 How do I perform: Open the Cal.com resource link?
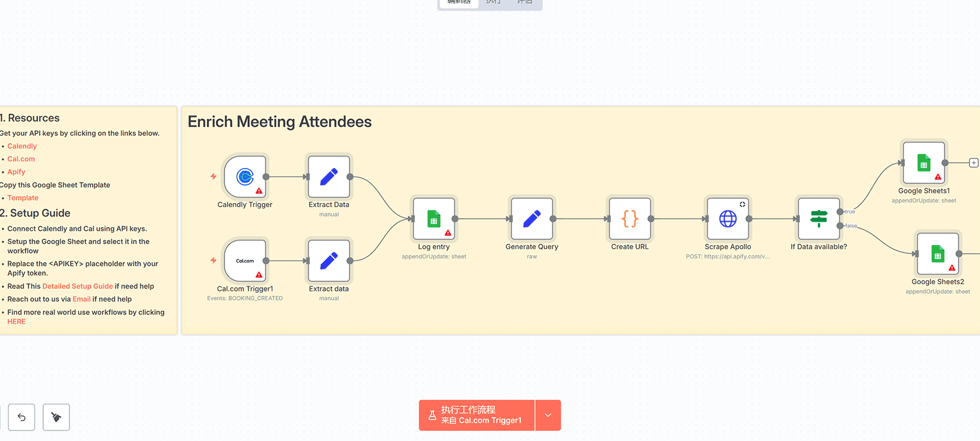tap(21, 159)
